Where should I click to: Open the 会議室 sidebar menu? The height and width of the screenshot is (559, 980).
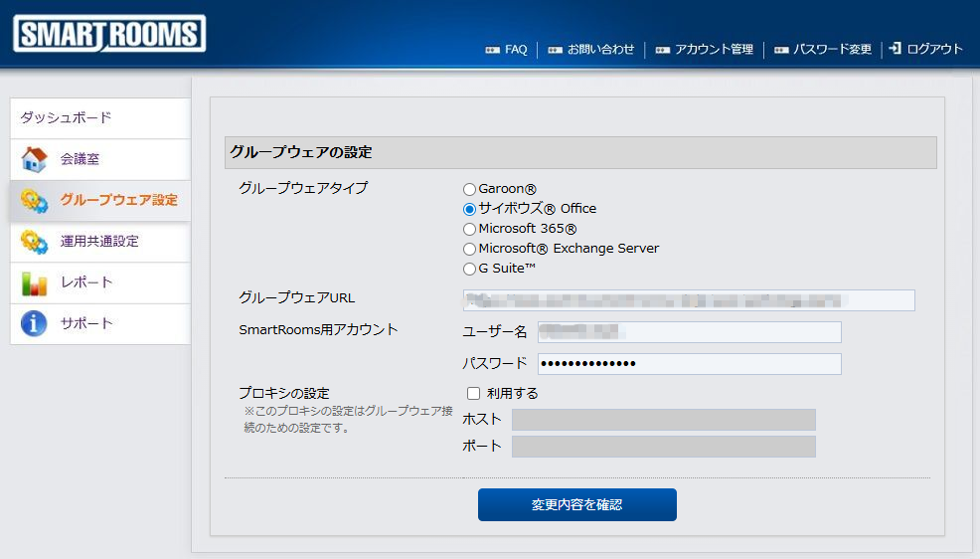pos(100,159)
